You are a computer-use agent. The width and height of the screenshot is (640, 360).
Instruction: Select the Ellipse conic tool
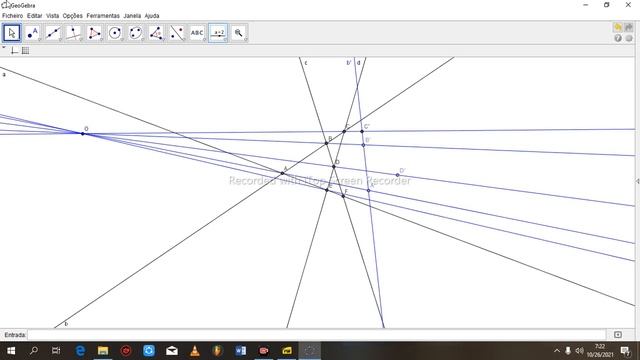tap(136, 33)
